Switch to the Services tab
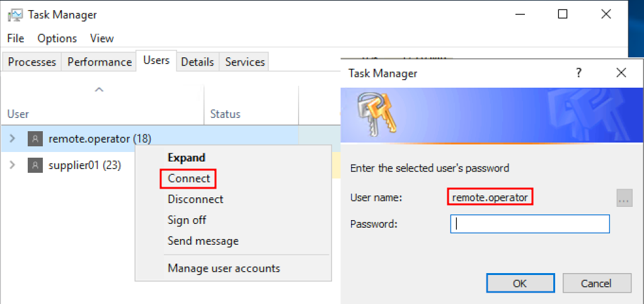This screenshot has height=304, width=644. (x=245, y=62)
